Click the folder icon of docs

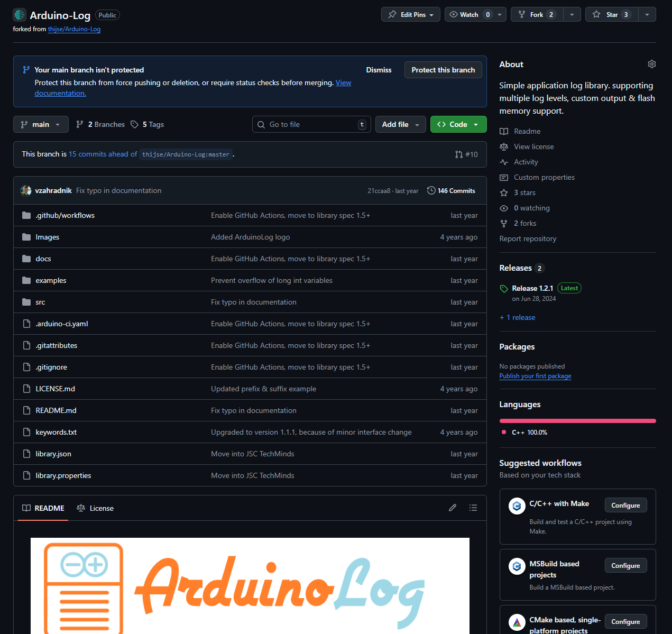tap(26, 259)
